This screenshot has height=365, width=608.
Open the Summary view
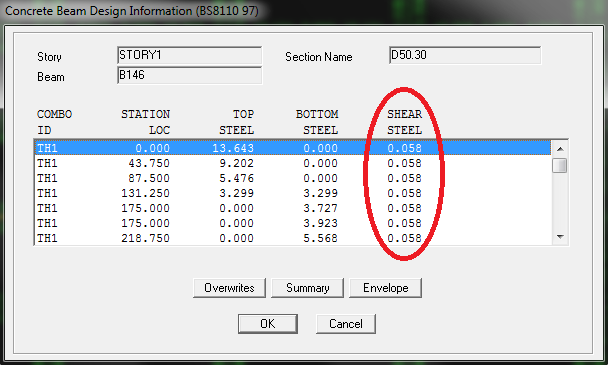coord(307,288)
